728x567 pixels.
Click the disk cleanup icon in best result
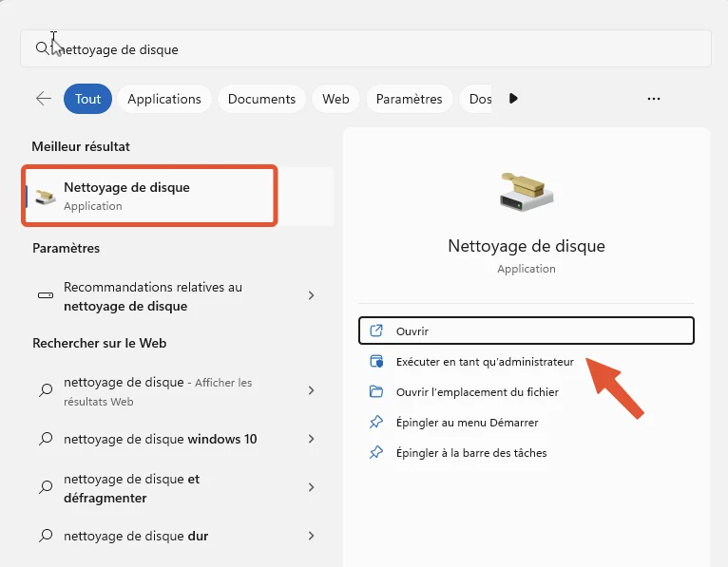pyautogui.click(x=46, y=197)
